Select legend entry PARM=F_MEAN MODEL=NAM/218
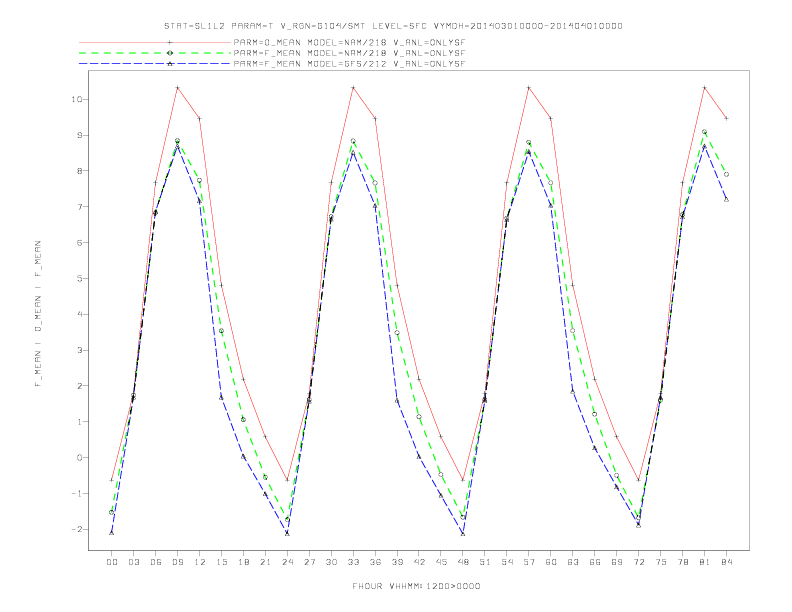This screenshot has height=612, width=792. coord(349,53)
